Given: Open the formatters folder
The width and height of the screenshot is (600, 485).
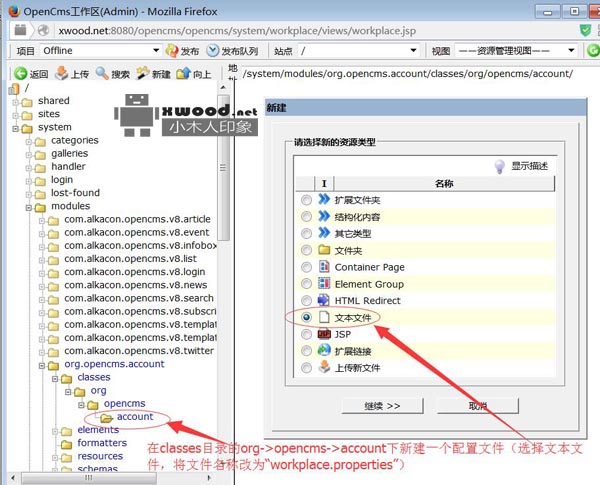Looking at the screenshot, I should (x=102, y=443).
